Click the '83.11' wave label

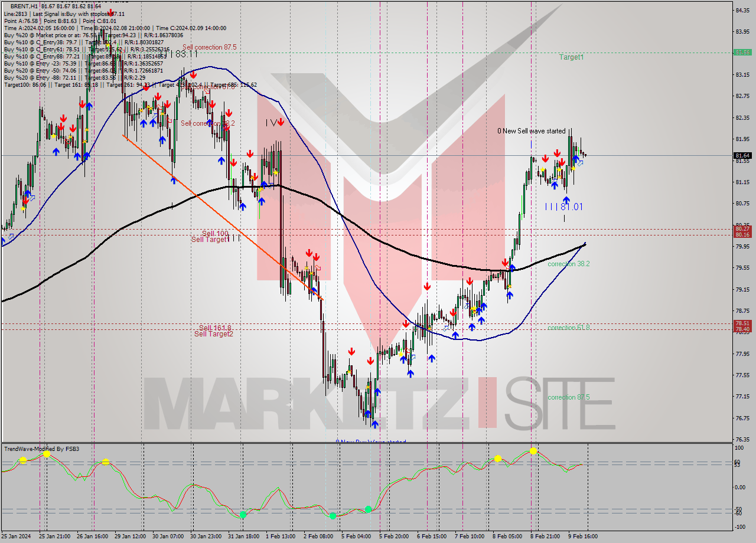185,54
